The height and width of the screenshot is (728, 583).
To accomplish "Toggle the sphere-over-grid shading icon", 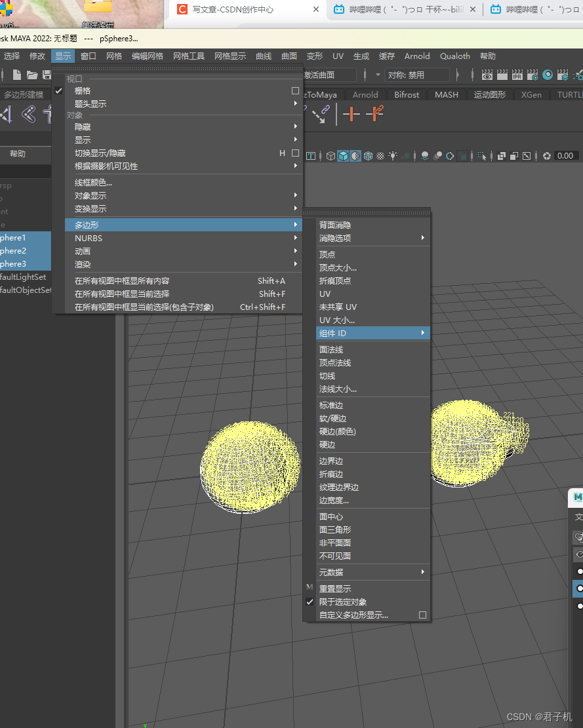I will [x=424, y=156].
